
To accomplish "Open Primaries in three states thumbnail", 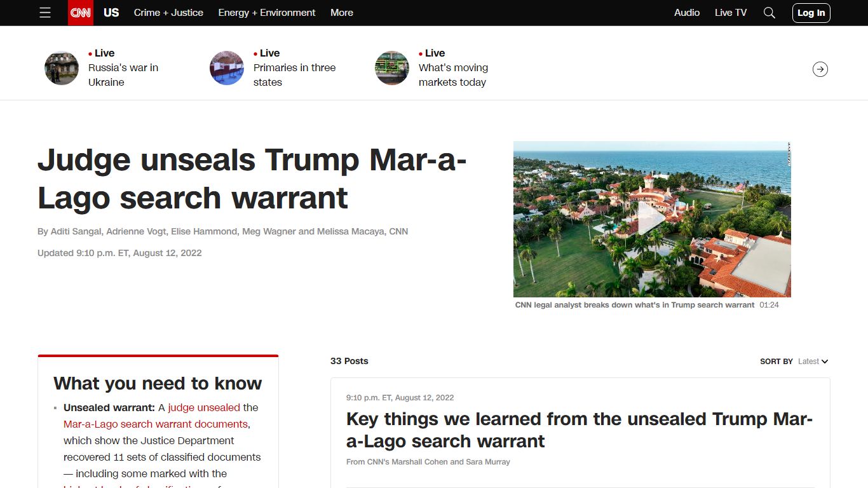I will click(227, 68).
